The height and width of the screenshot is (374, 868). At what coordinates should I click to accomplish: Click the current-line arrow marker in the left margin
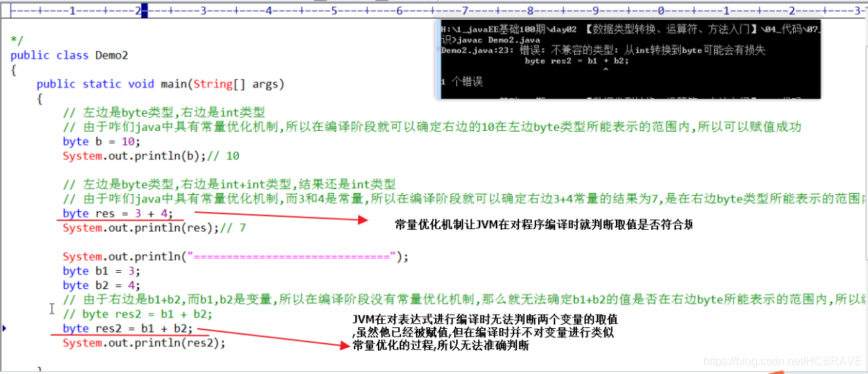(x=5, y=328)
